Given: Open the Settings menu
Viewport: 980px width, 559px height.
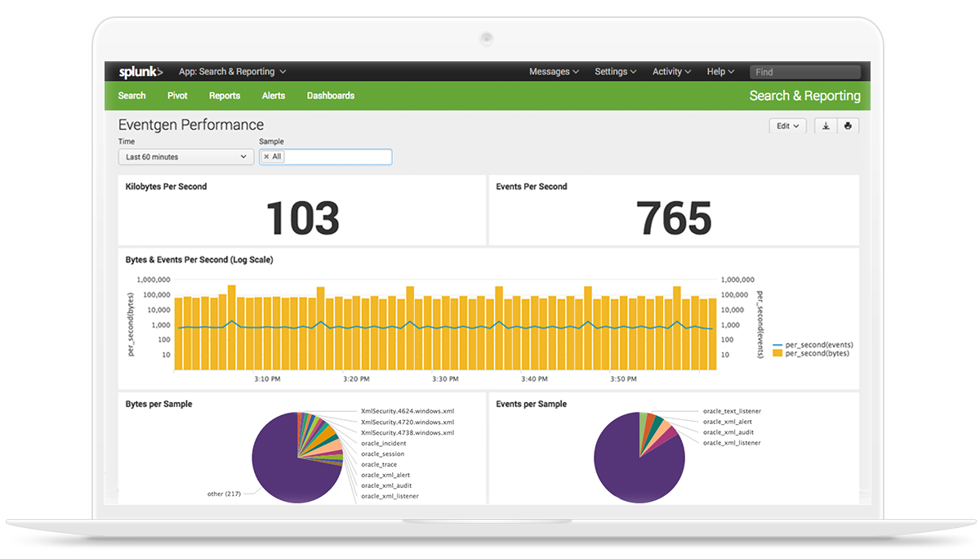Looking at the screenshot, I should (x=614, y=71).
